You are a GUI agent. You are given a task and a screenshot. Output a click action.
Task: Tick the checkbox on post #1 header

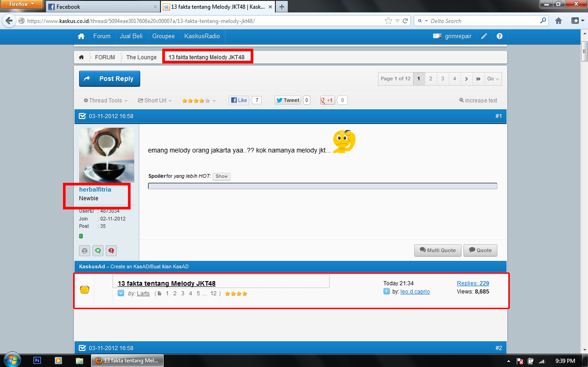click(82, 116)
